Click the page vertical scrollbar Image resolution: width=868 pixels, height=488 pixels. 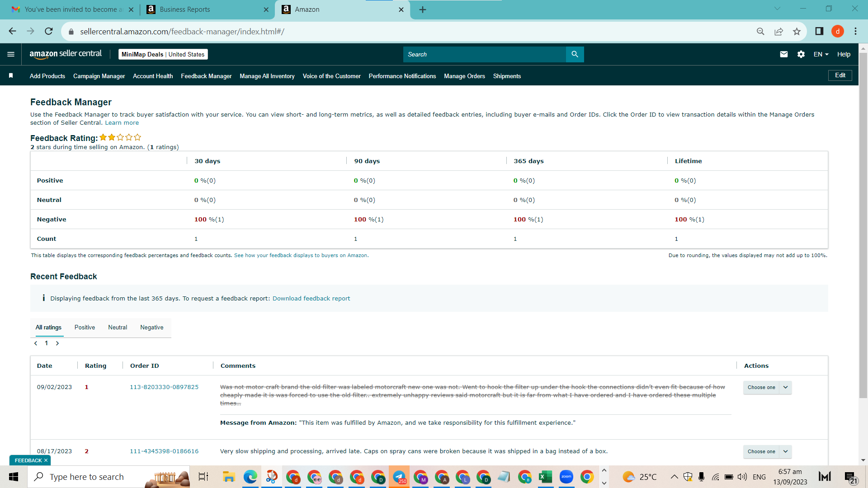863,226
